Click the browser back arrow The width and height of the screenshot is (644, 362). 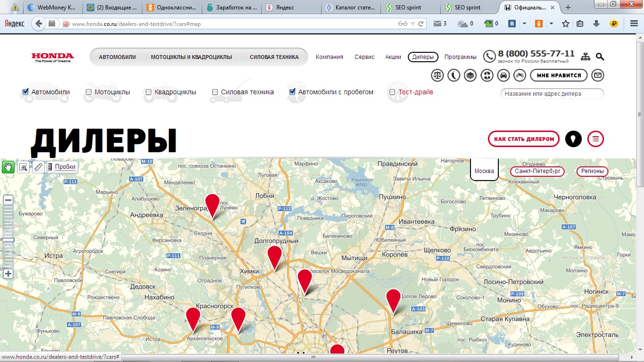(39, 24)
